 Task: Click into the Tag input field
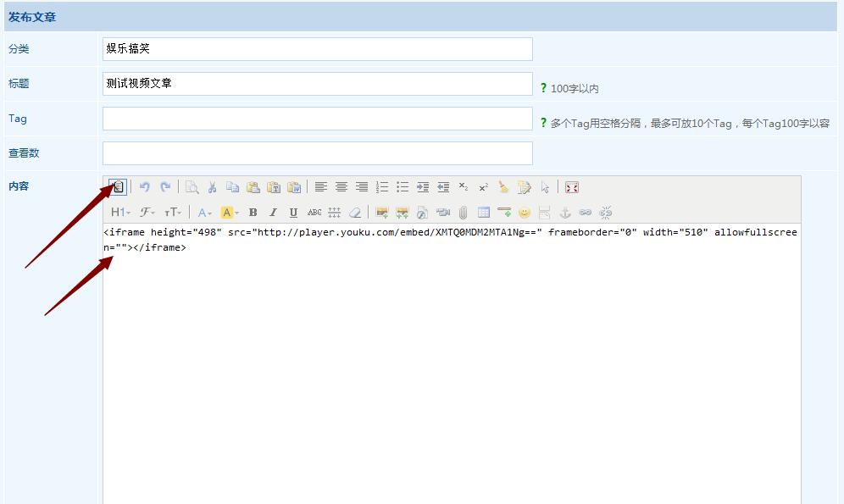click(x=317, y=119)
